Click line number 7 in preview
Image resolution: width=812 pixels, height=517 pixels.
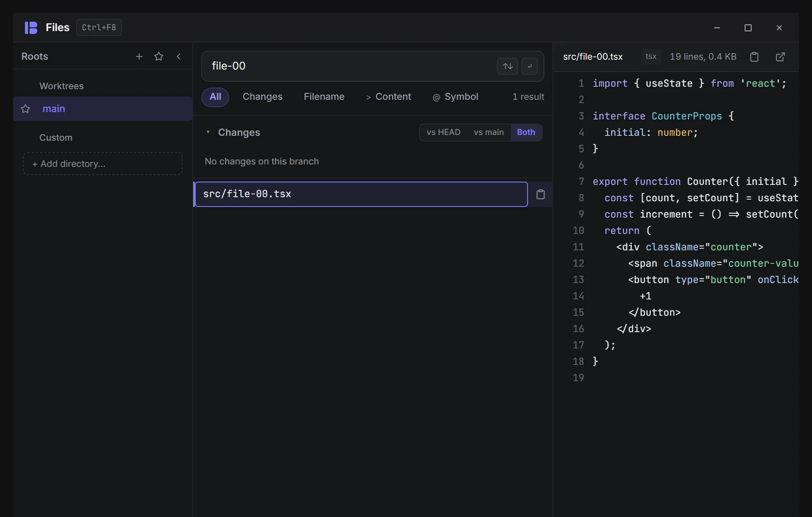581,182
